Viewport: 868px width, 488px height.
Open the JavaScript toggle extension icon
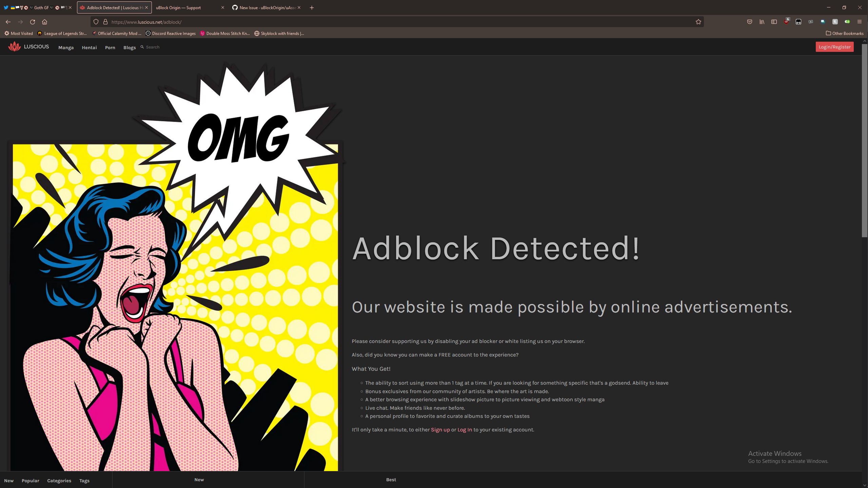847,22
